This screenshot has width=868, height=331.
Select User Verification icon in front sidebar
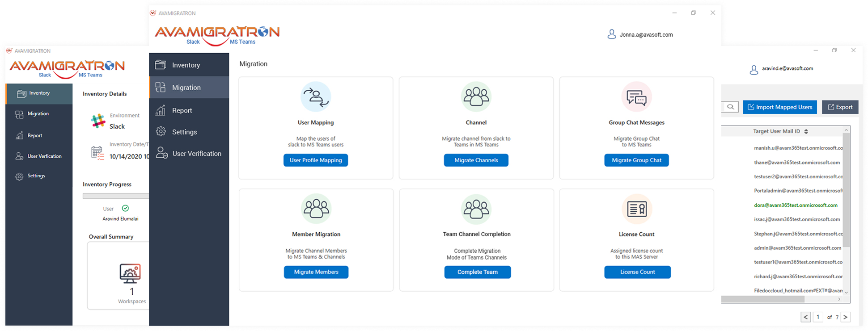(161, 153)
